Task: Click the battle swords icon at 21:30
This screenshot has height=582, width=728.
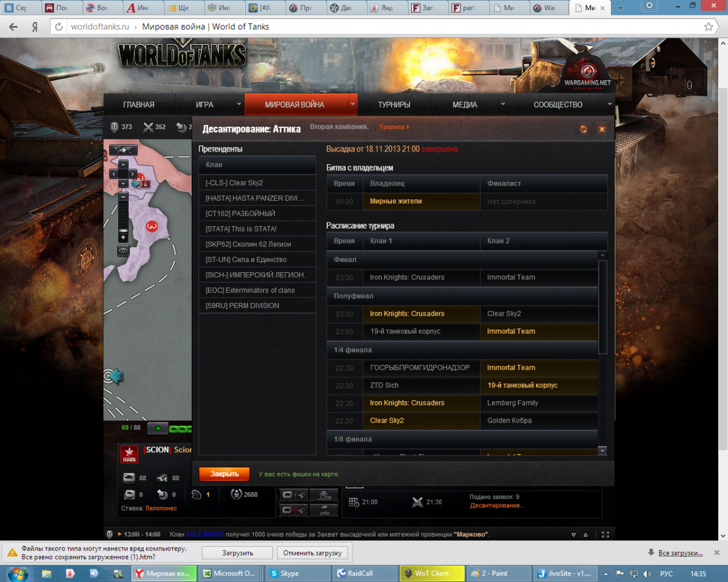Action: pyautogui.click(x=417, y=502)
